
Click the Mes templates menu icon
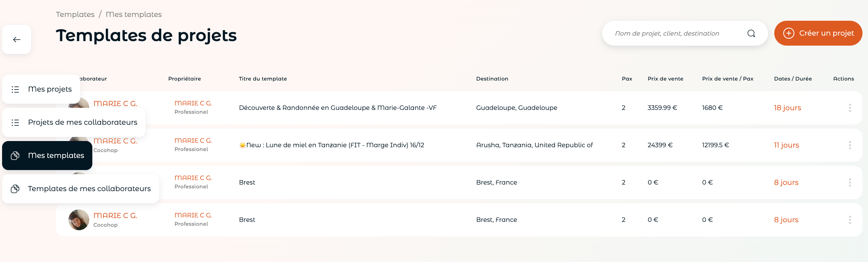point(15,156)
